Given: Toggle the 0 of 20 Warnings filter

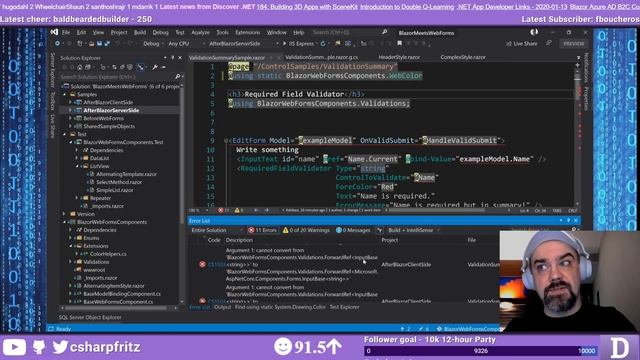Looking at the screenshot, I should pos(306,230).
